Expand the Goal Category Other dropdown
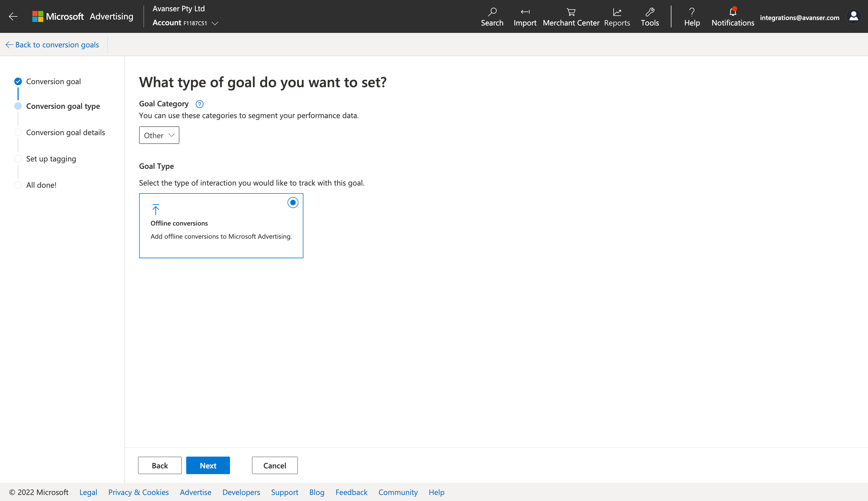The height and width of the screenshot is (501, 868). [159, 135]
